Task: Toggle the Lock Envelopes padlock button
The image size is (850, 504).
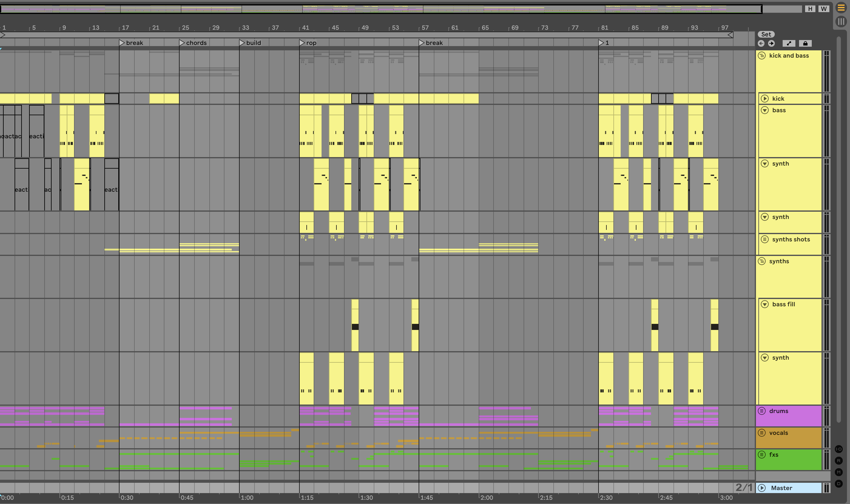Action: tap(805, 43)
